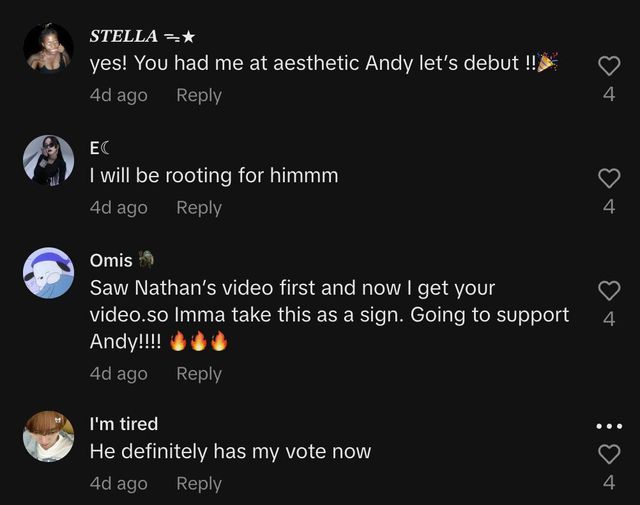Open more options for I'm tired's comment
Viewport: 640px width, 505px height.
609,426
